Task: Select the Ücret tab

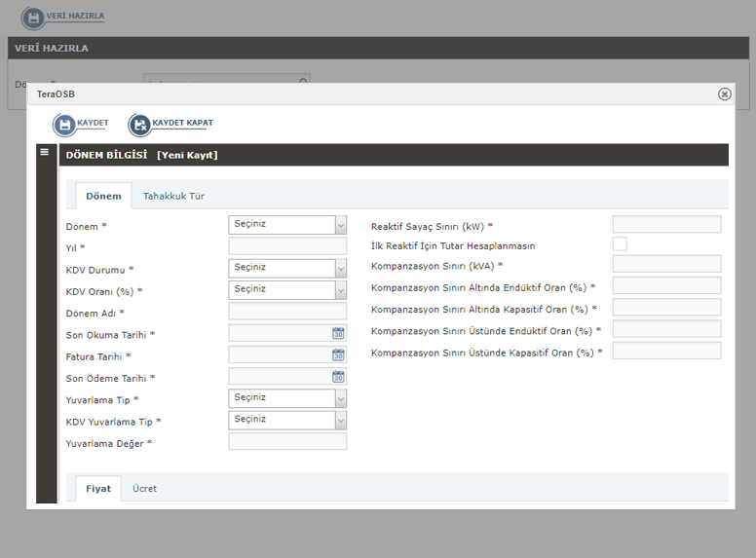Action: (x=144, y=489)
